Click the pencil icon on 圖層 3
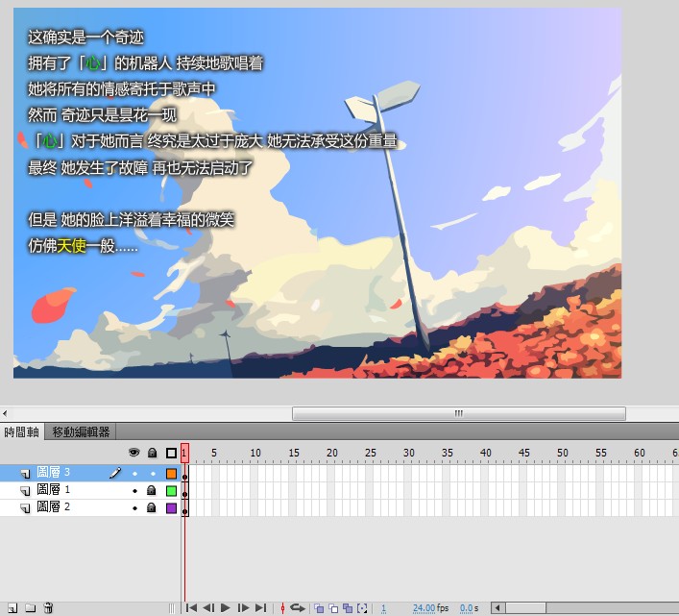Viewport: 679px width, 616px height. [x=115, y=473]
